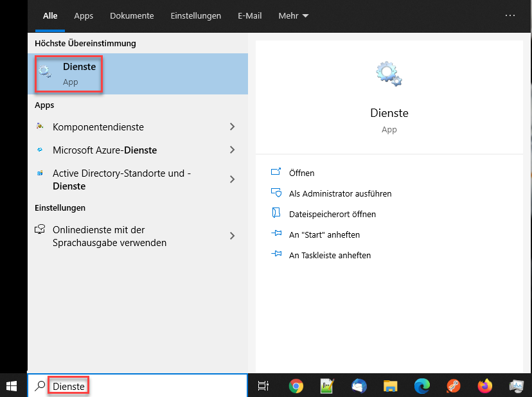
Task: Click the search box containing Dienste
Action: [141, 385]
